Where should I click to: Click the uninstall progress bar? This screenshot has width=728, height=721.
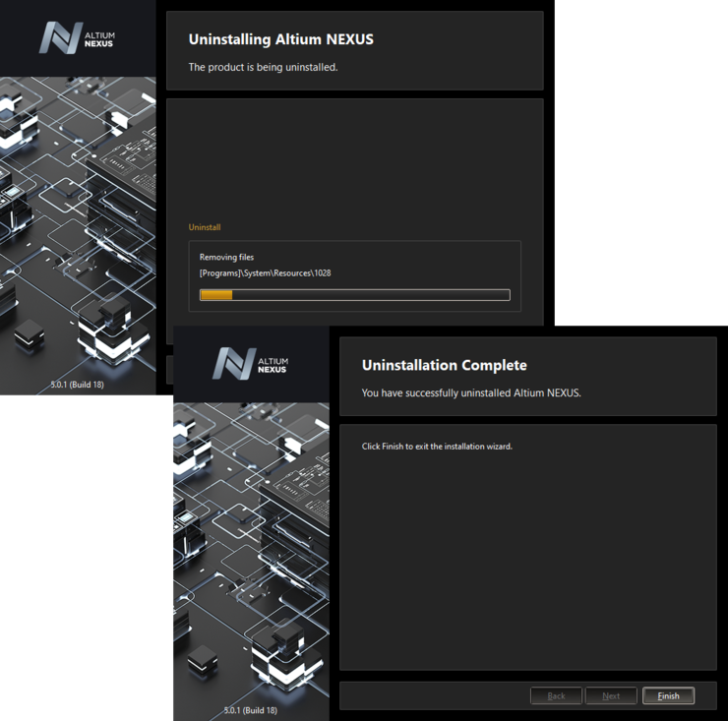pyautogui.click(x=355, y=295)
